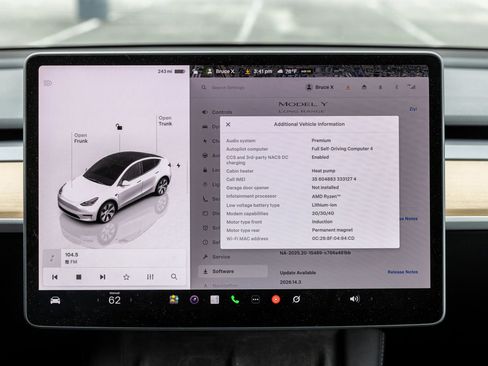Tap the headlight indicator icon in car panel

(48, 83)
